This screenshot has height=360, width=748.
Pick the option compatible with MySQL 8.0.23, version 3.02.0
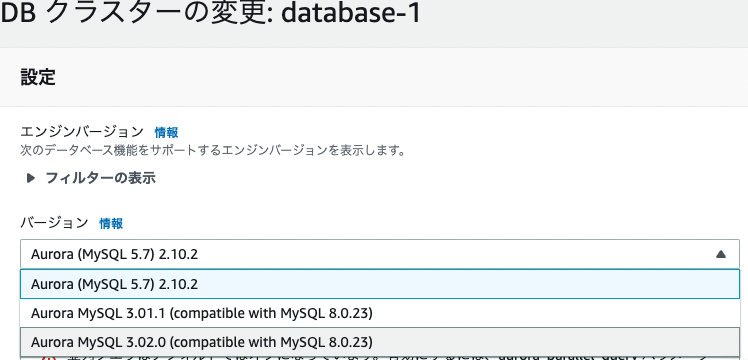(380, 342)
